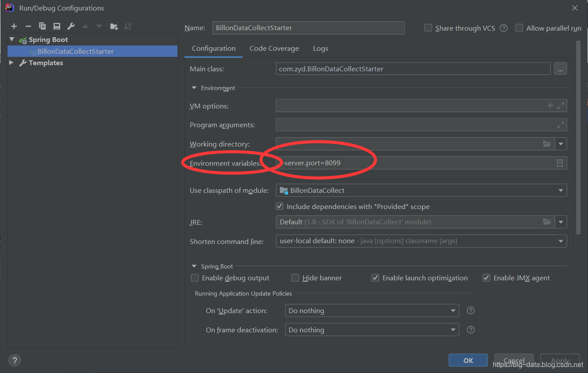The height and width of the screenshot is (373, 588).
Task: Save configuration icon in toolbar
Action: [x=57, y=27]
